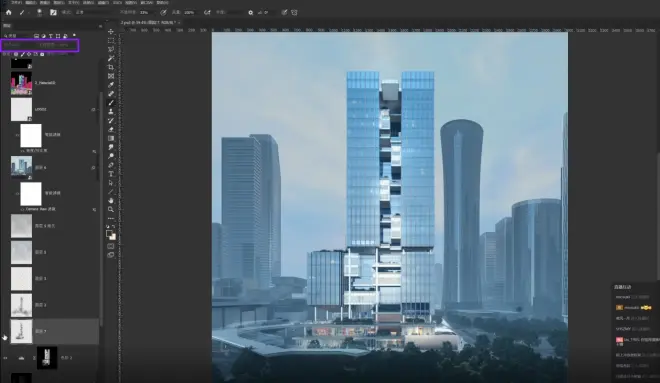Toggle visibility eye of bottom group layer

(x=5, y=358)
